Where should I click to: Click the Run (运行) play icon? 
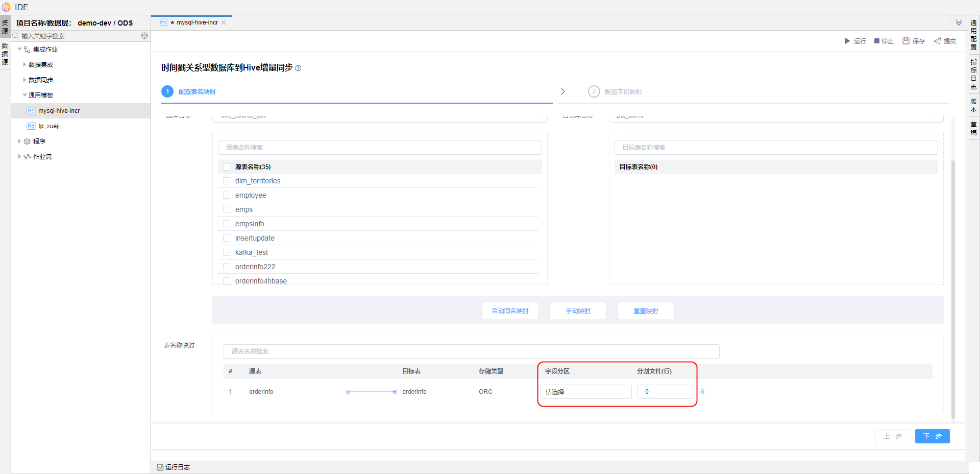pyautogui.click(x=847, y=41)
